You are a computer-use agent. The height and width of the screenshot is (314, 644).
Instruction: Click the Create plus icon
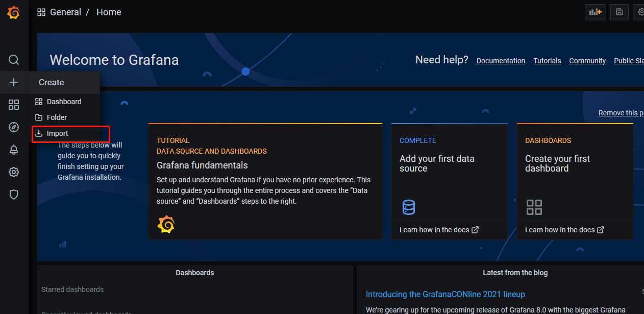(x=14, y=82)
